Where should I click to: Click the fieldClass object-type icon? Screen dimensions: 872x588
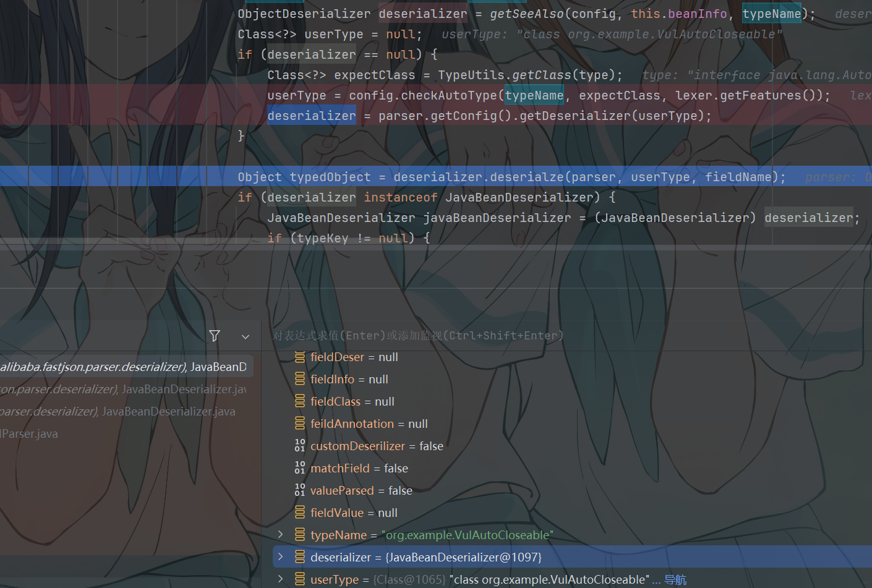300,401
